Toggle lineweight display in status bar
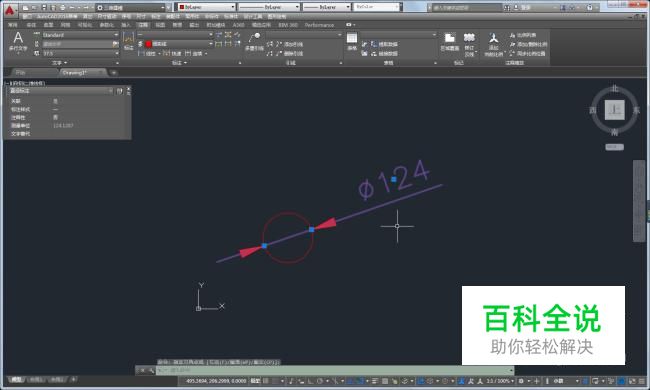The height and width of the screenshot is (390, 650). tap(375, 381)
